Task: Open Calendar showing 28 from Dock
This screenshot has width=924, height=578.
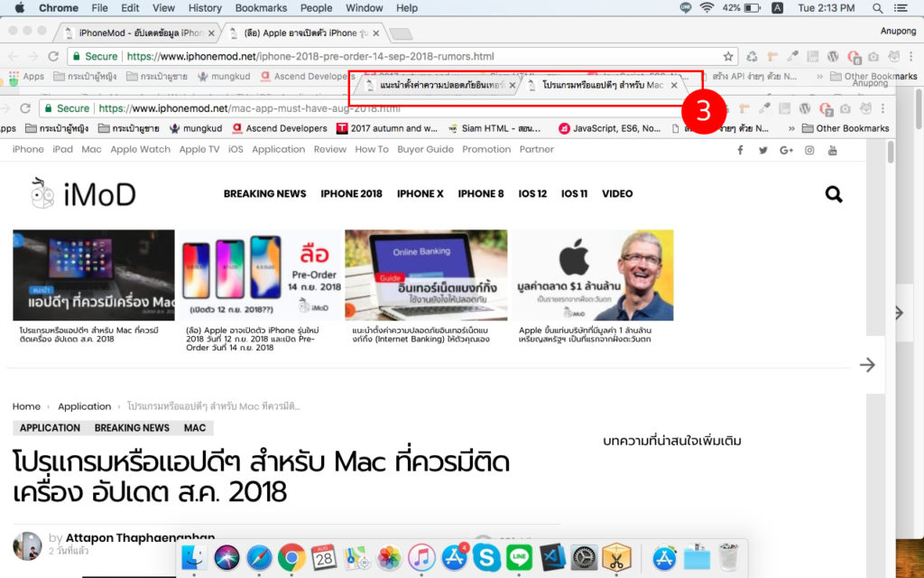Action: tap(324, 558)
